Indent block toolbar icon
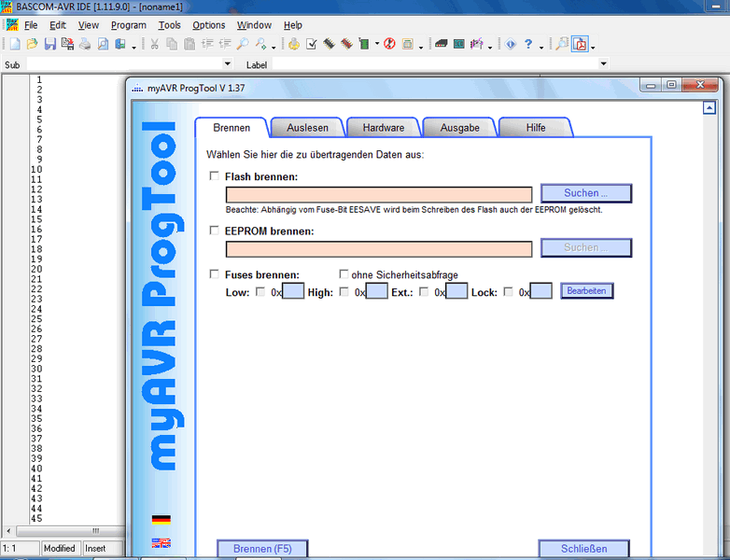Screen dimensions: 730x560 (x=207, y=44)
